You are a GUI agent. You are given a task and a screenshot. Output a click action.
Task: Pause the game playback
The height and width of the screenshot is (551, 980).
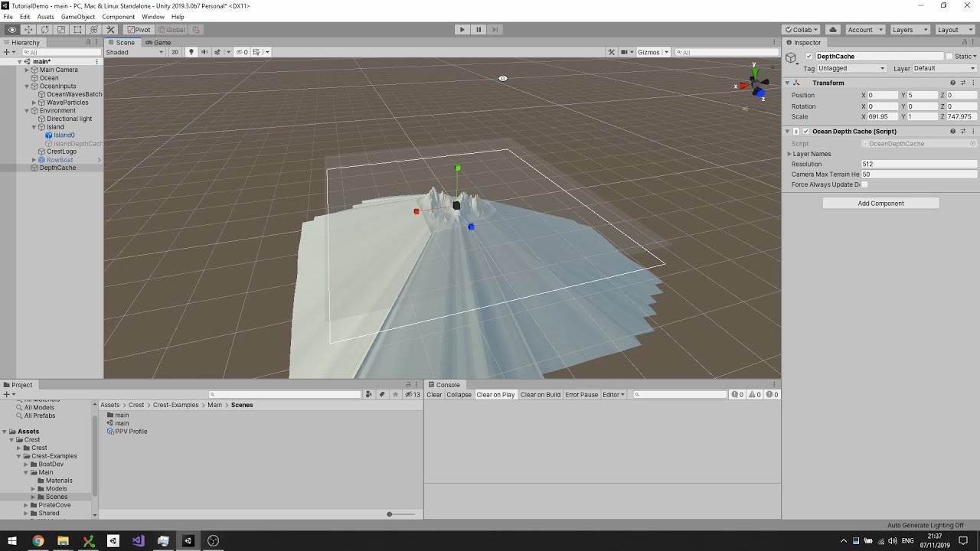(479, 30)
